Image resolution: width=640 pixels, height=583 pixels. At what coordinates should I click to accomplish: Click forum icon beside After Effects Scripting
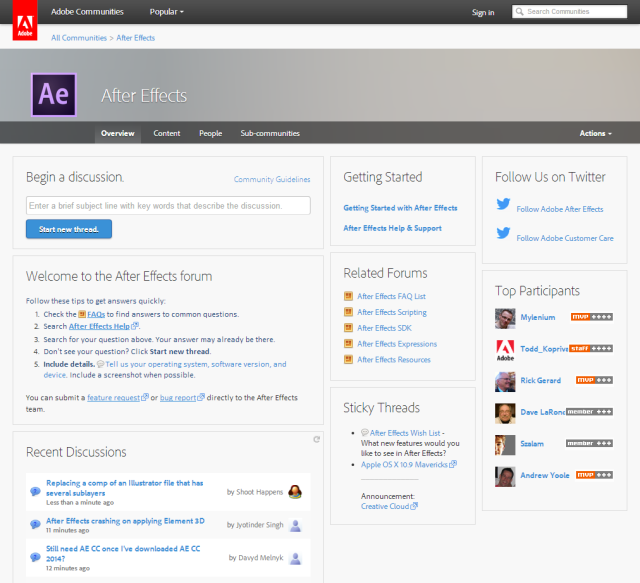[348, 312]
